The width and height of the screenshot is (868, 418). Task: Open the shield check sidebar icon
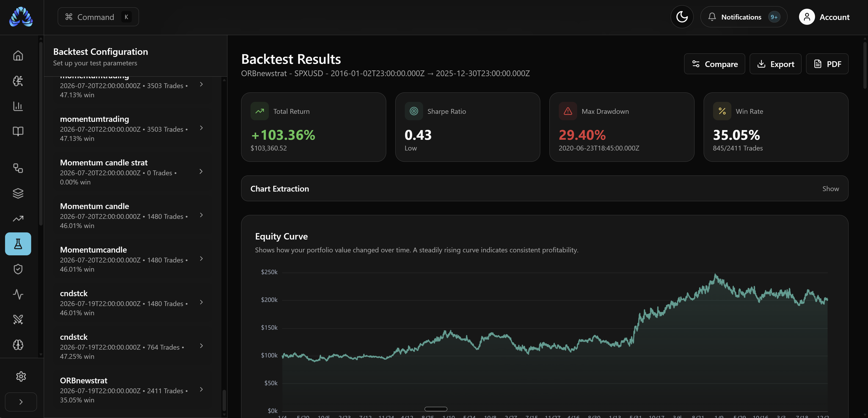[x=18, y=269]
